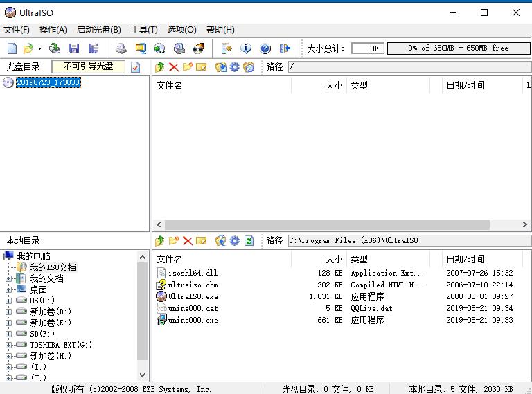
Task: Expand the 桌面 tree node
Action: tap(9, 290)
